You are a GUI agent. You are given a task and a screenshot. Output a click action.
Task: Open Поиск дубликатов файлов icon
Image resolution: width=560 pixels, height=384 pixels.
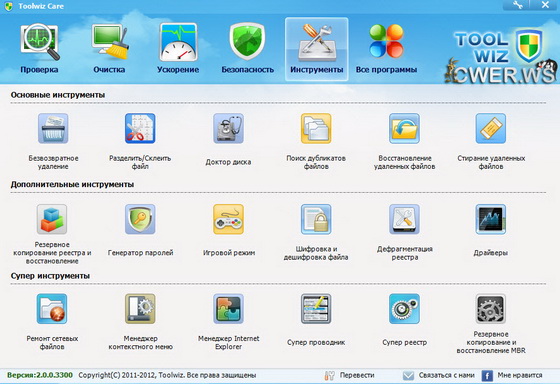(x=316, y=128)
